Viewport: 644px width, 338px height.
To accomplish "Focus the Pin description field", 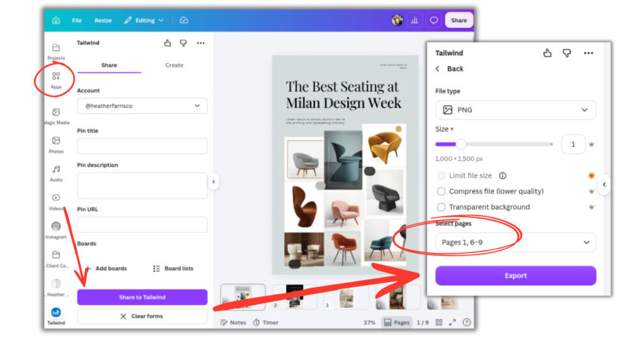I will click(x=142, y=185).
